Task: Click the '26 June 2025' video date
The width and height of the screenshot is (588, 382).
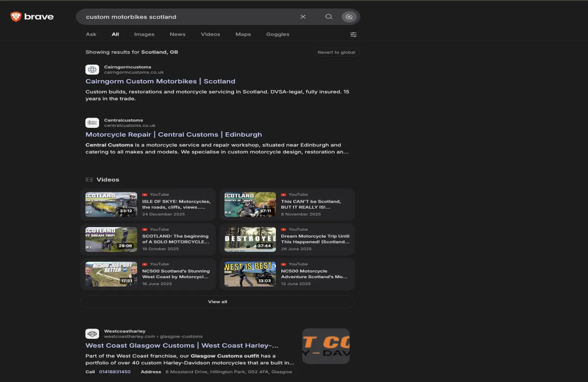Action: coord(296,249)
